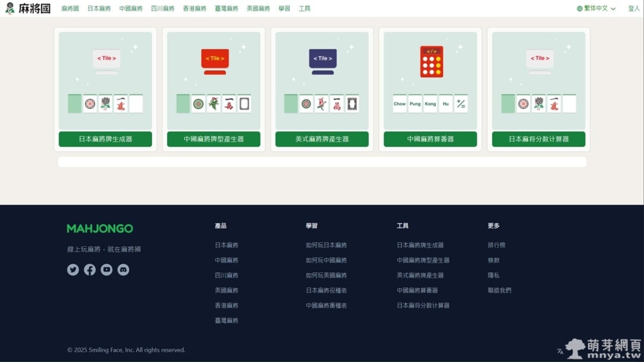The height and width of the screenshot is (362, 644).
Task: Open the 如何玩日本麻將 footer link
Action: [326, 245]
